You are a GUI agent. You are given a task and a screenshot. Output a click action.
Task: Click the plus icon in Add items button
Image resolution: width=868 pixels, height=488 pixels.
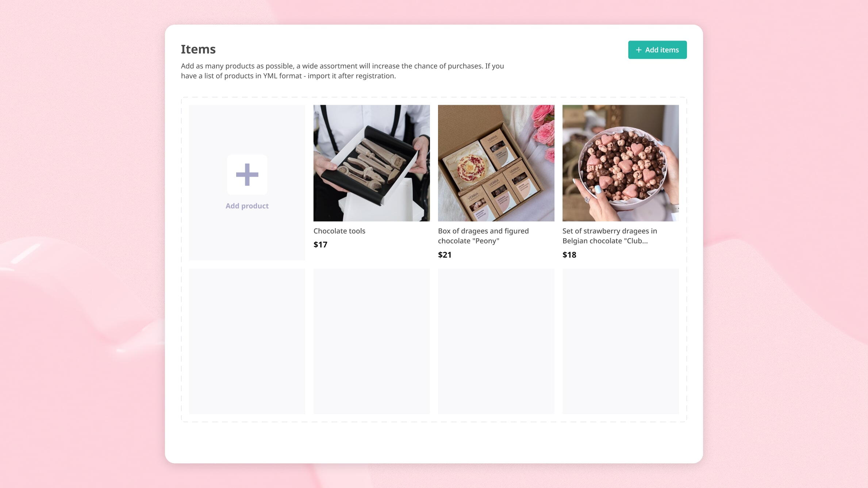coord(639,49)
